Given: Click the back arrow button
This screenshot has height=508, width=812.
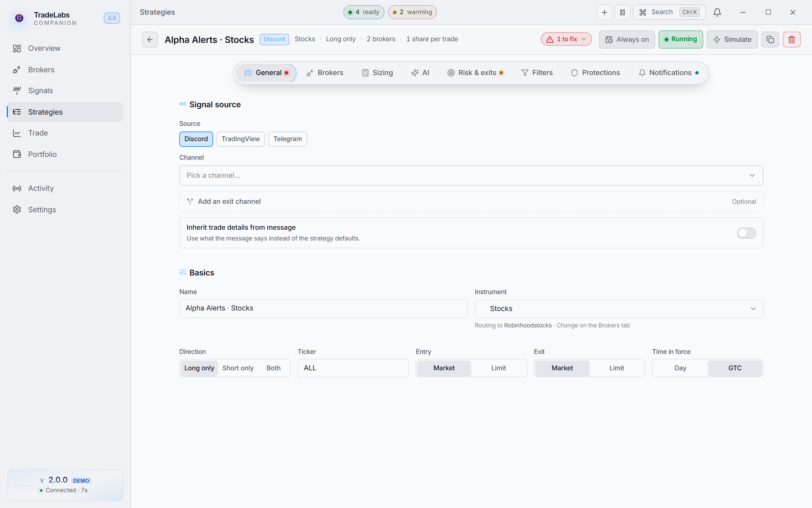Looking at the screenshot, I should pos(150,39).
